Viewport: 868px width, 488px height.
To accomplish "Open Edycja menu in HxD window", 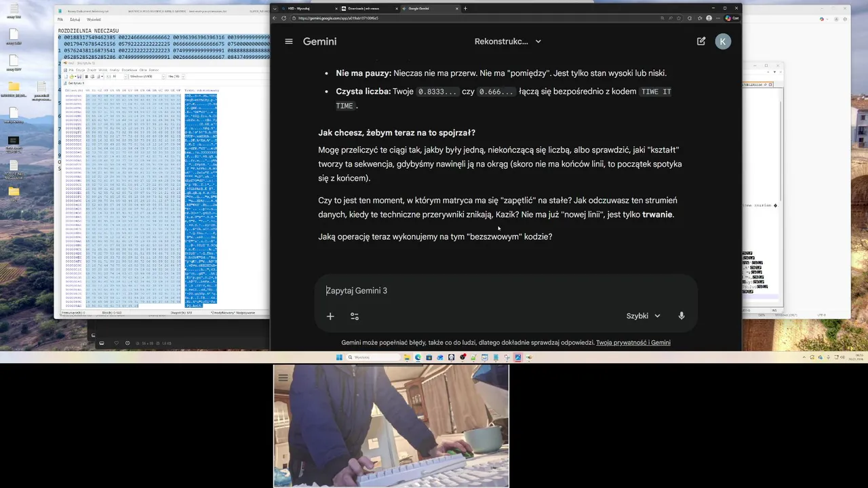I will coord(80,70).
